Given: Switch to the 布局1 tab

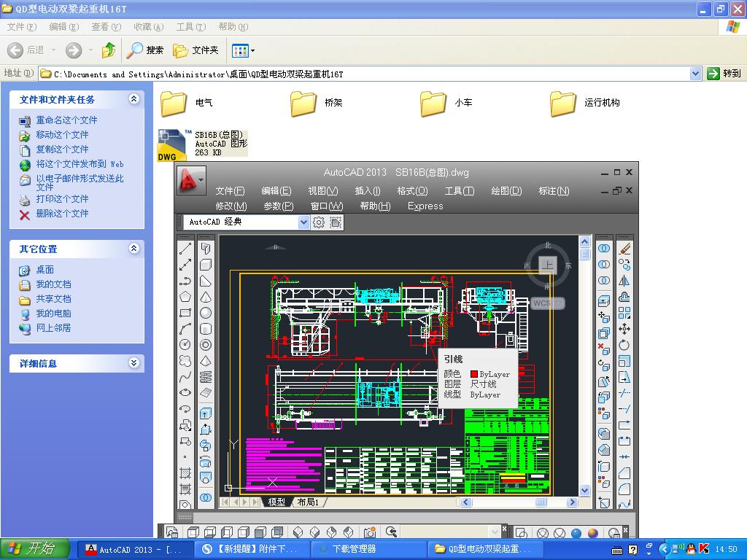Looking at the screenshot, I should [308, 502].
